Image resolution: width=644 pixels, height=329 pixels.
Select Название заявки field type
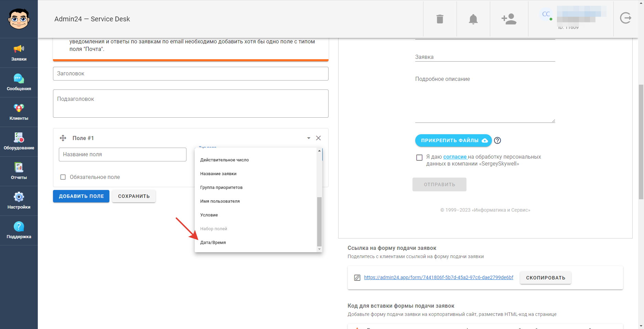[256, 174]
